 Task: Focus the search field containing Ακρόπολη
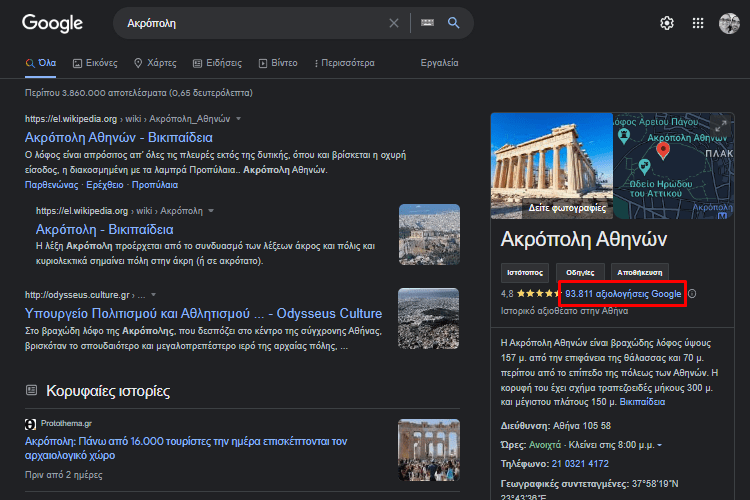click(254, 23)
